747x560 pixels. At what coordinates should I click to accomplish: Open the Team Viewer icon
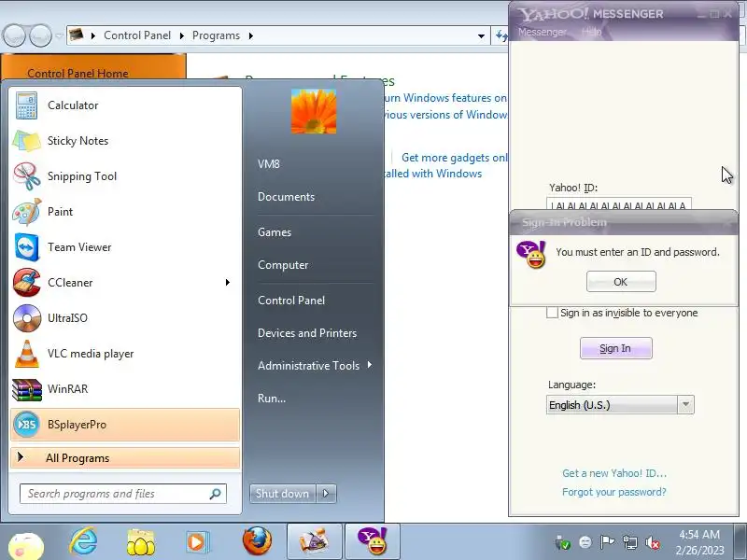(26, 247)
